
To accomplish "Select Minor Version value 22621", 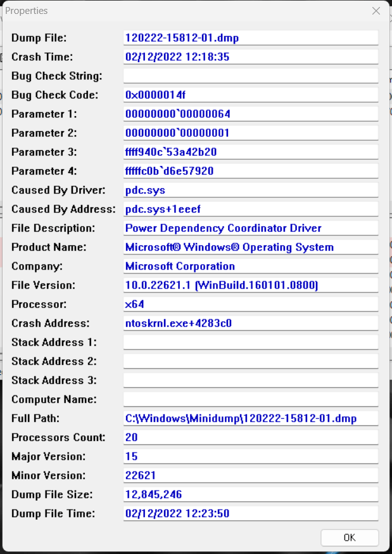I will 141,475.
